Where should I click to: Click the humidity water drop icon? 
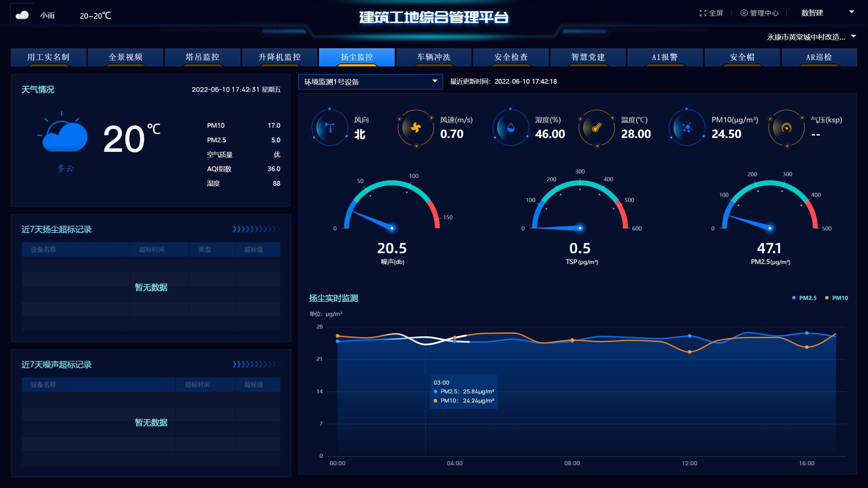pyautogui.click(x=511, y=128)
